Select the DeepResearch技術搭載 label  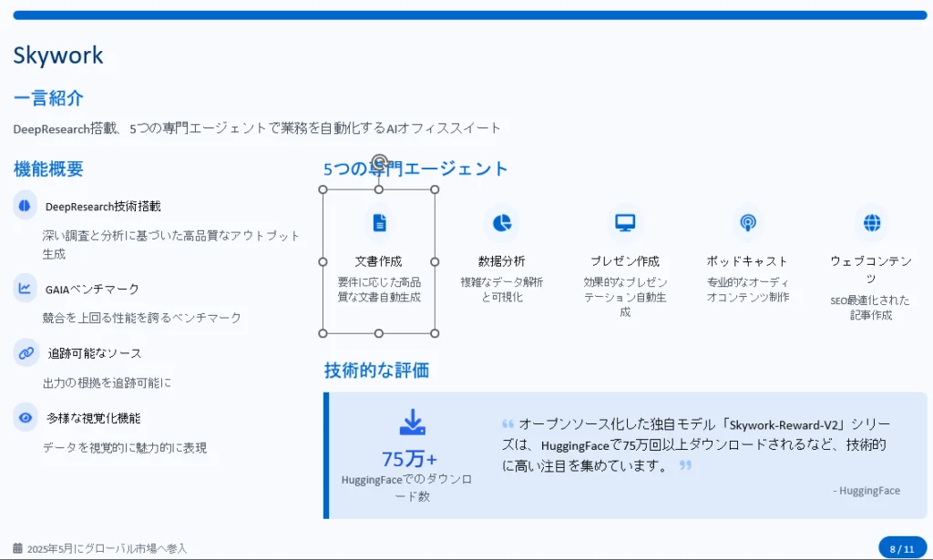point(103,207)
